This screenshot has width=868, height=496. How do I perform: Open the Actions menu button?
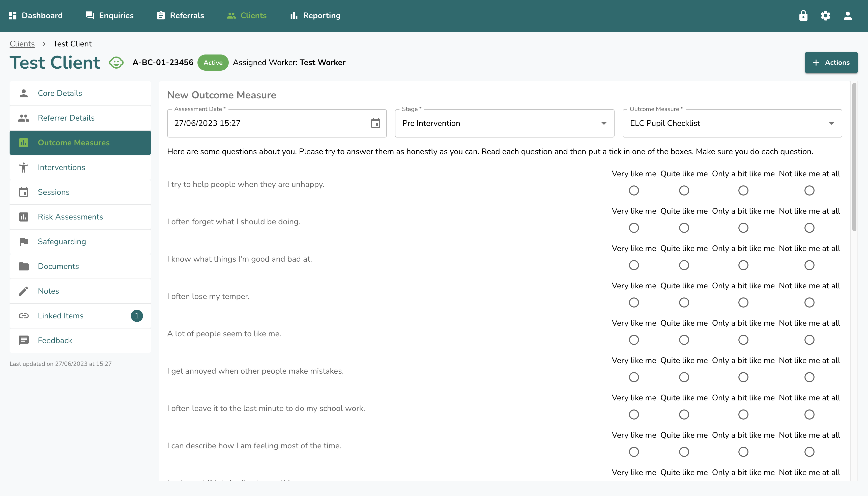click(x=831, y=63)
